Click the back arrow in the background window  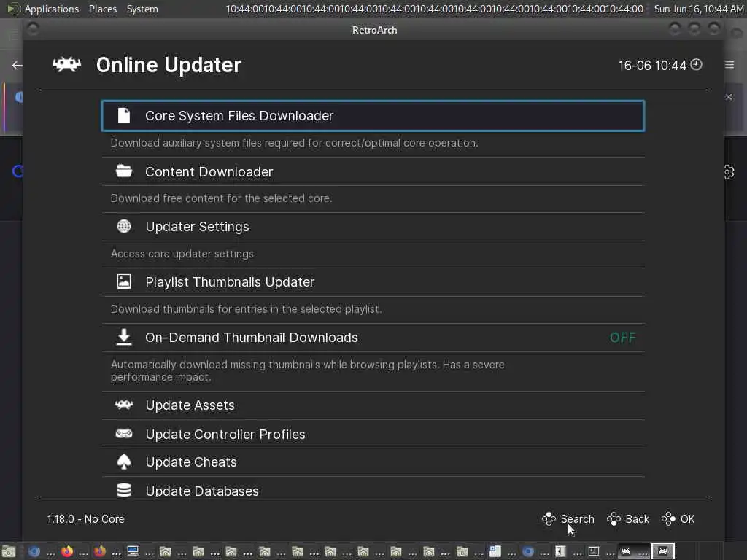[18, 65]
